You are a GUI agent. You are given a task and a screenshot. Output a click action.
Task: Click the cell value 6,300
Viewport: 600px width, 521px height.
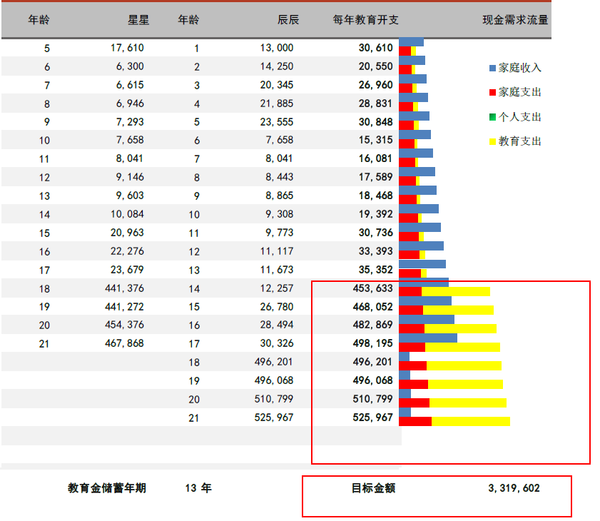click(130, 66)
